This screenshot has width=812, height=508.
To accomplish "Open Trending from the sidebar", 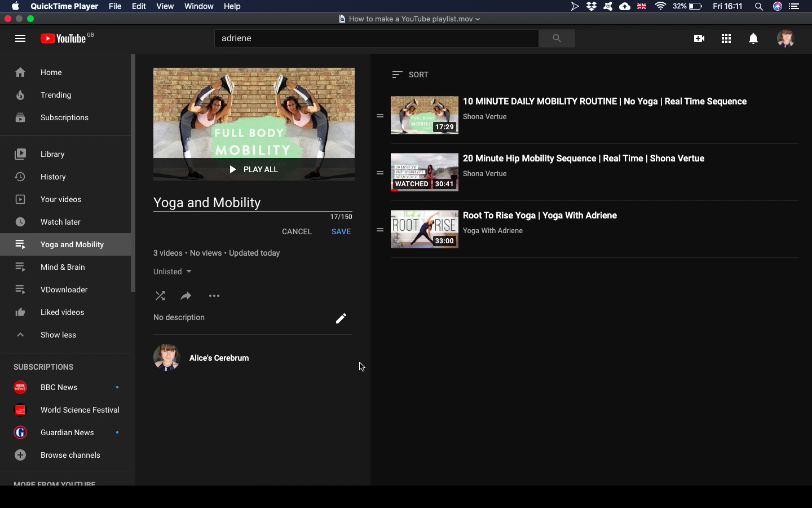I will tap(65, 95).
